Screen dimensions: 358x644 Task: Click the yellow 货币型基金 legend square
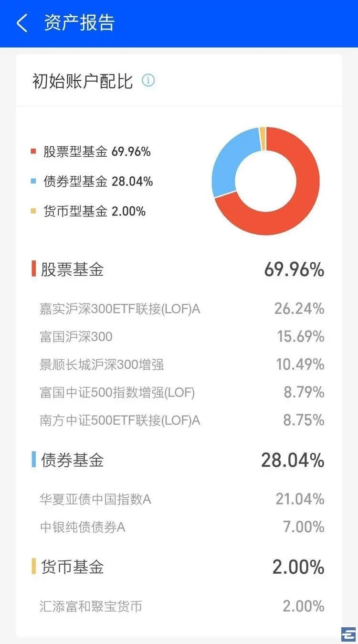[33, 211]
